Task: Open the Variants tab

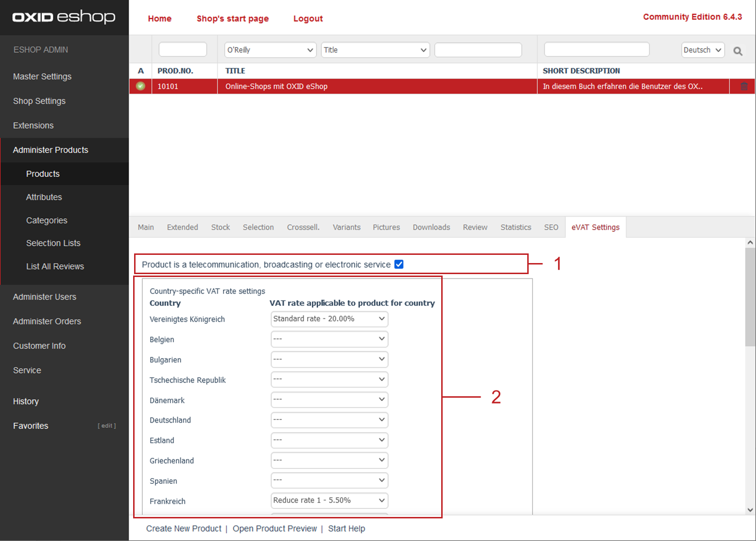Action: pos(347,227)
